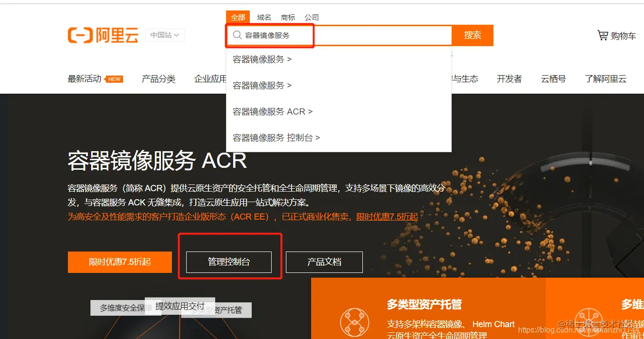Open the 最新活动 nav item
Screen dimensions: 644x339
[x=85, y=79]
